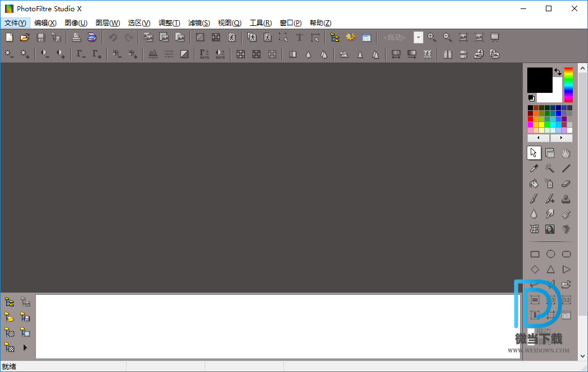
Task: Select the Blur drop tool
Action: 534,214
